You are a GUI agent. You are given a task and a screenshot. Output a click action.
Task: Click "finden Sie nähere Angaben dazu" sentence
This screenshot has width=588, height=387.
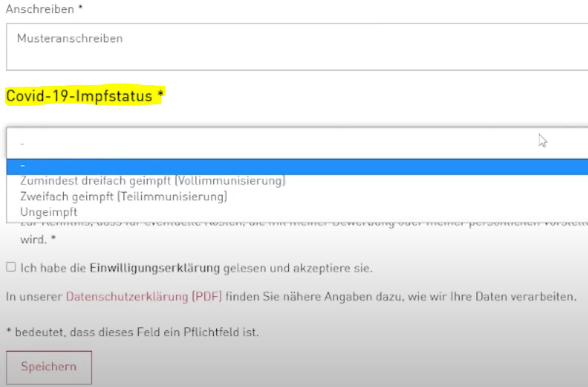(x=344, y=297)
